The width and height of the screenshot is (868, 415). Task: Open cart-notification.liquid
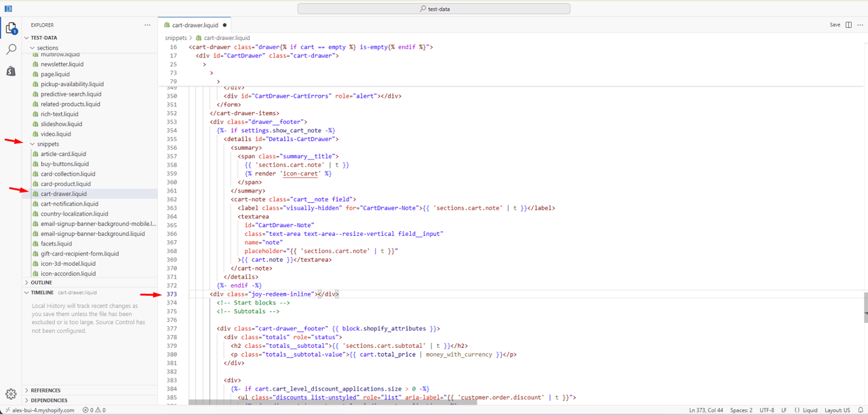tap(69, 203)
